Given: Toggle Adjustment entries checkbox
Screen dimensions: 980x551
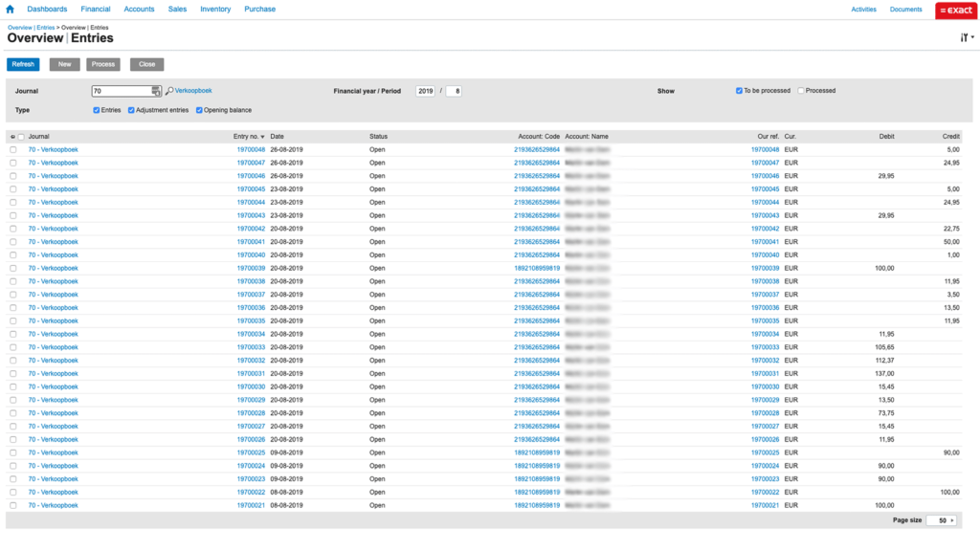Looking at the screenshot, I should [x=131, y=111].
